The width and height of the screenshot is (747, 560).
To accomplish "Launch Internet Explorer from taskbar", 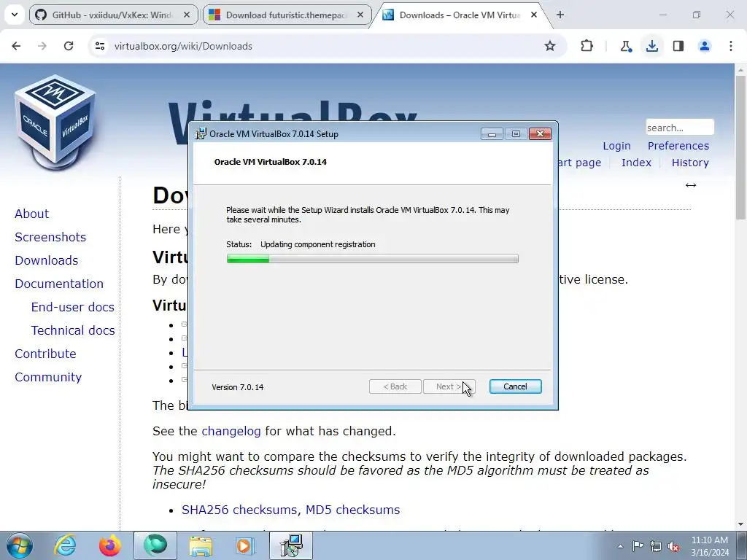I will click(x=65, y=545).
